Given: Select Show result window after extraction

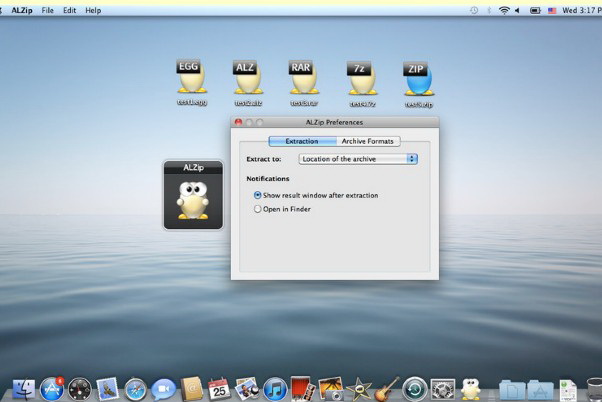Looking at the screenshot, I should [257, 195].
